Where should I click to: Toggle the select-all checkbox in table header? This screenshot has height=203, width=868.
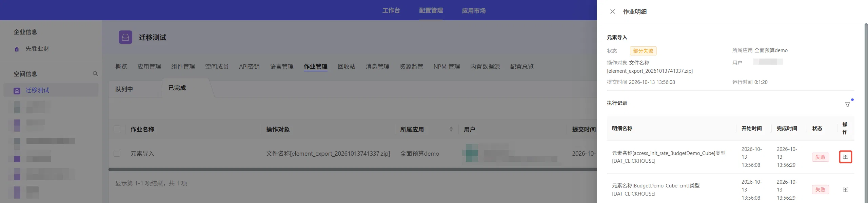117,129
